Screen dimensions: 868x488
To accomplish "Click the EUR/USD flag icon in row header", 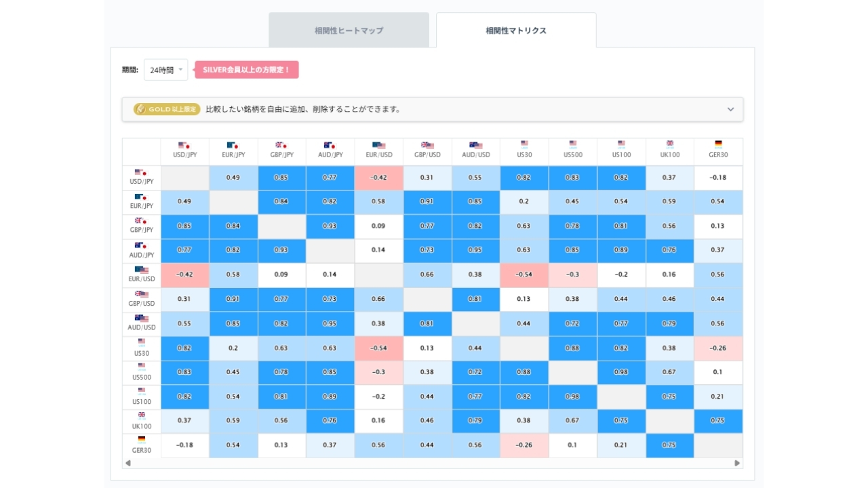I will [x=142, y=270].
